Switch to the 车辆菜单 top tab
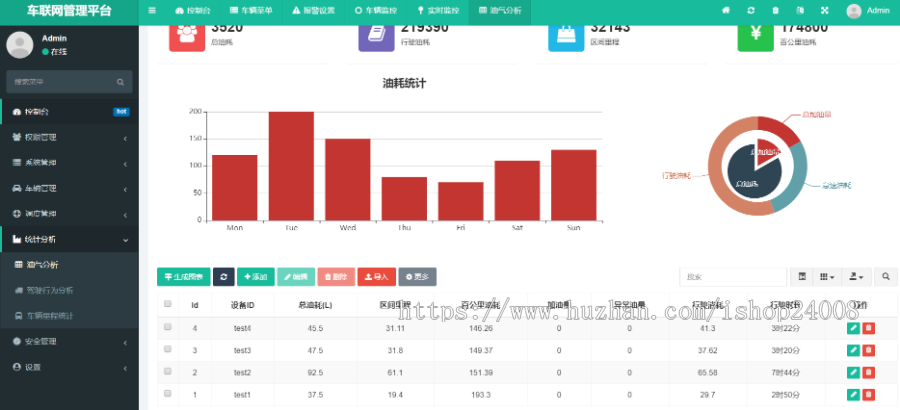The width and height of the screenshot is (900, 410). pyautogui.click(x=251, y=10)
